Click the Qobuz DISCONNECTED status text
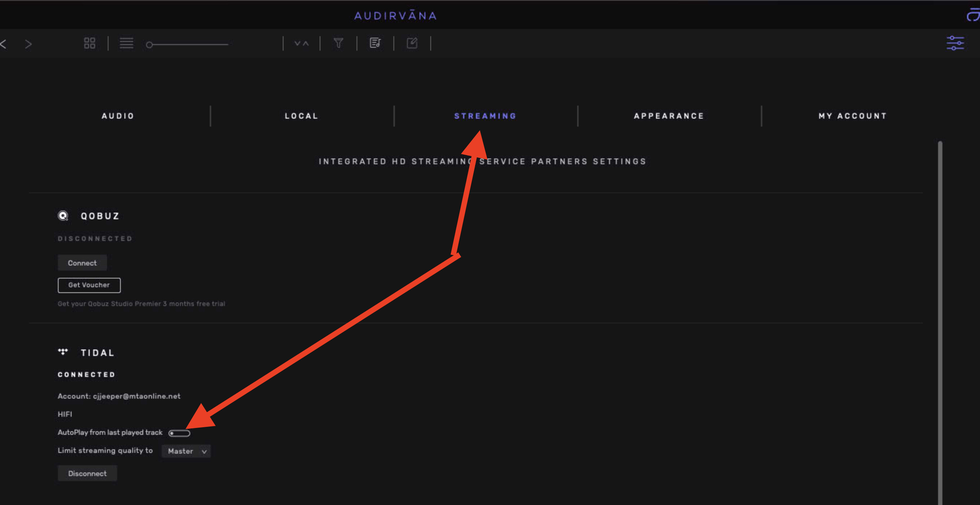980x505 pixels. tap(95, 239)
